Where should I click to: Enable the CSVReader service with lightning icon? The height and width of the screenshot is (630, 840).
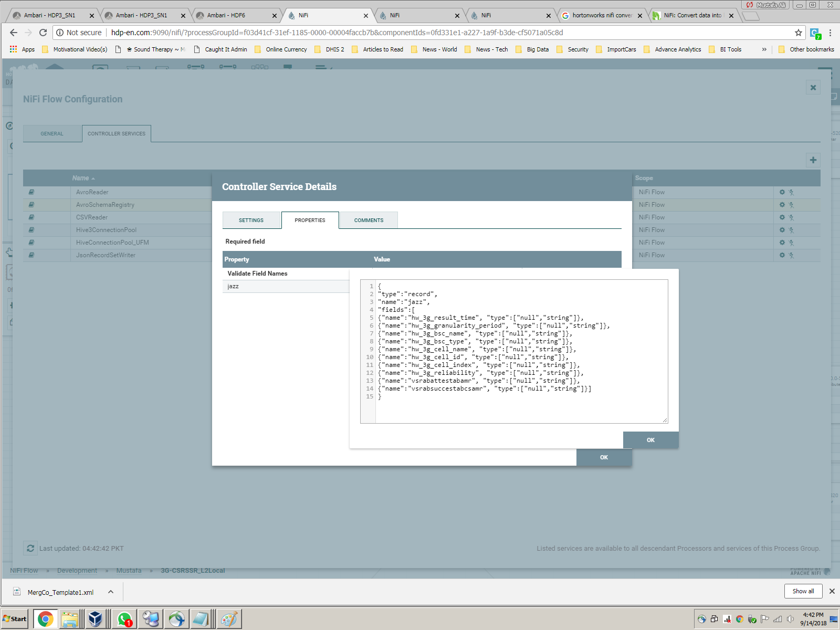click(791, 217)
